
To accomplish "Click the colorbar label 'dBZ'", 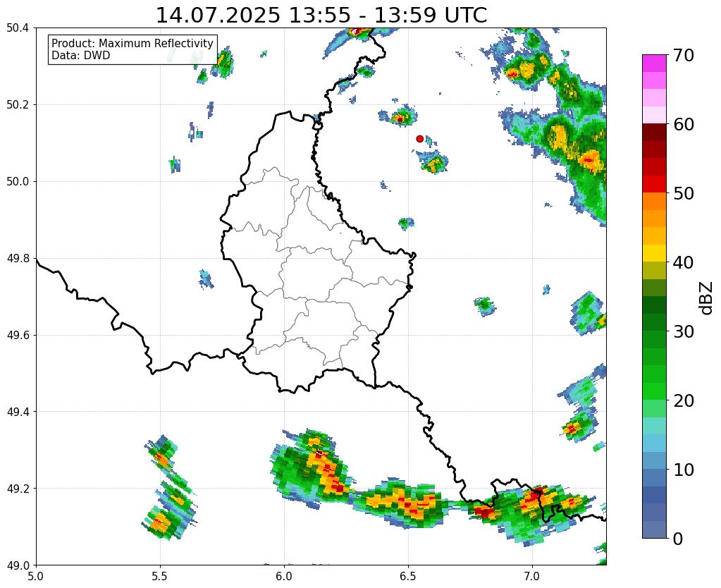I will (707, 298).
